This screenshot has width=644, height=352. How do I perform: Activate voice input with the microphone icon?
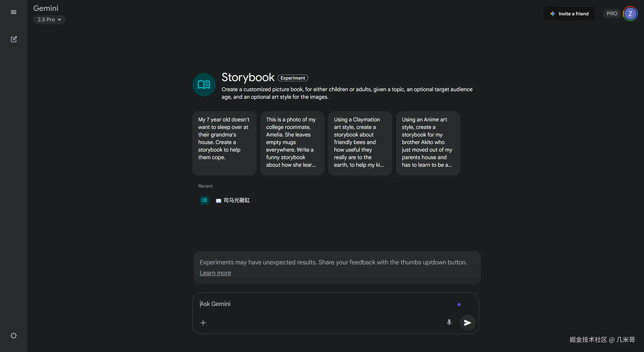tap(449, 322)
